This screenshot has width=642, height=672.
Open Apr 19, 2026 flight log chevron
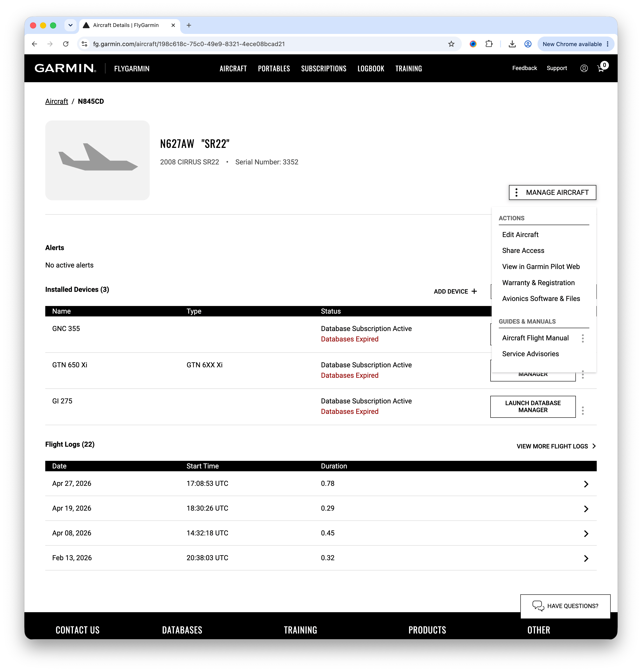[586, 509]
